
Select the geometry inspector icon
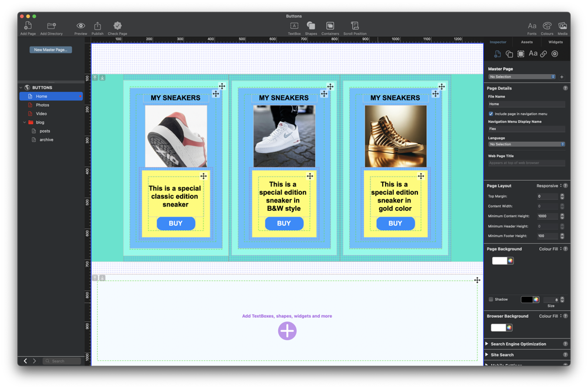(x=520, y=54)
